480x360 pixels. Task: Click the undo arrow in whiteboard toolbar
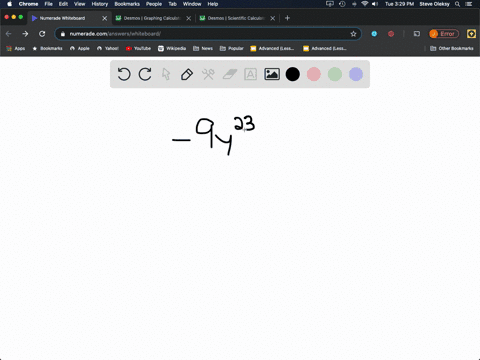[x=124, y=74]
